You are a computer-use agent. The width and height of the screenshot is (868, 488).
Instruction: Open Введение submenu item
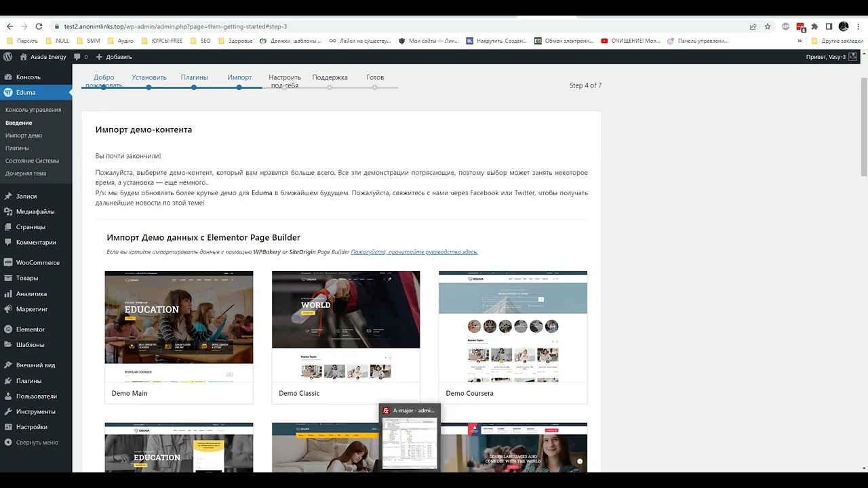tap(19, 123)
